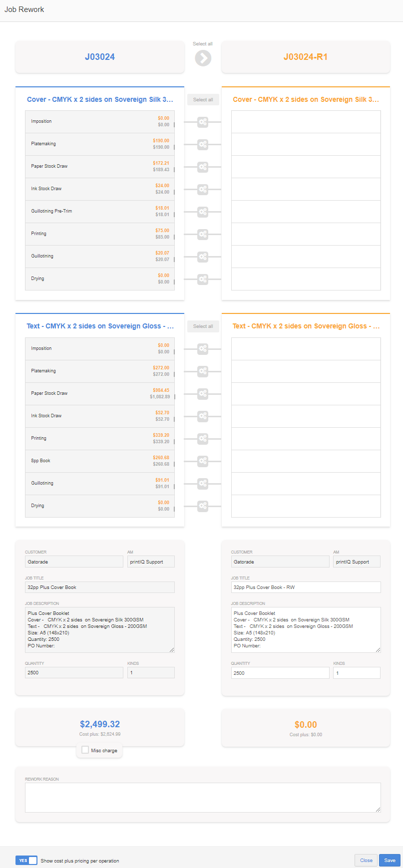
Task: Click the $2,499.32 total price
Action: pos(100,724)
